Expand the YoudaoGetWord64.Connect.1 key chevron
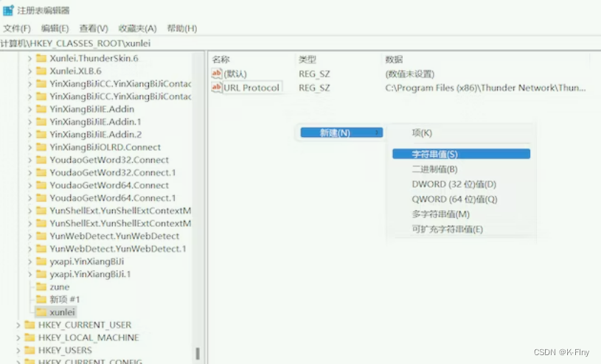This screenshot has width=601, height=364. coord(30,197)
